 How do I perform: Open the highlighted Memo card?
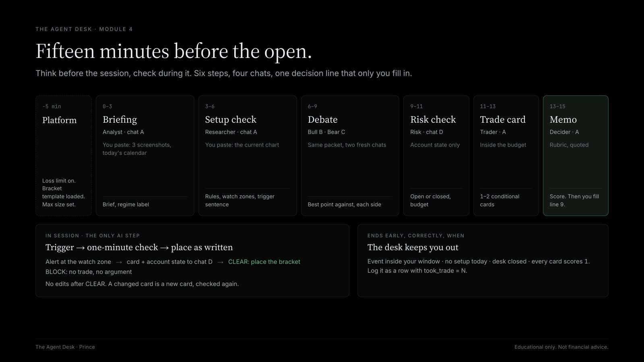pyautogui.click(x=576, y=156)
